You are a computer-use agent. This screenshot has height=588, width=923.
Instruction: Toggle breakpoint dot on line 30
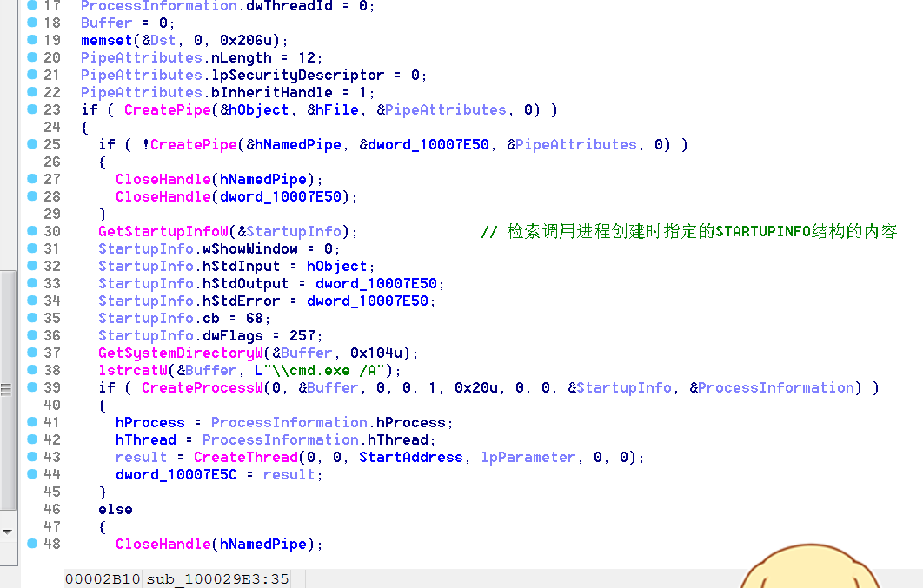[x=32, y=231]
